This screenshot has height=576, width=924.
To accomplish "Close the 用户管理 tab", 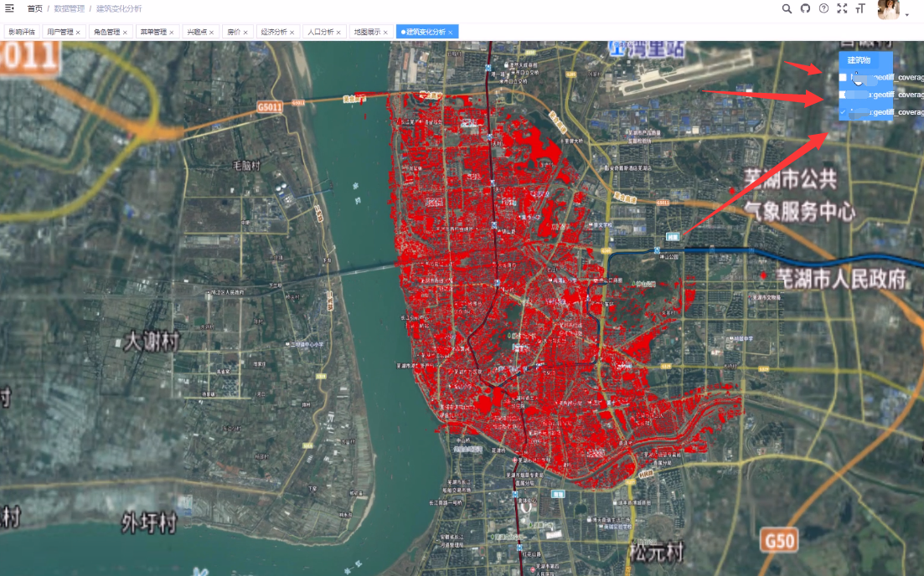I will (x=78, y=33).
